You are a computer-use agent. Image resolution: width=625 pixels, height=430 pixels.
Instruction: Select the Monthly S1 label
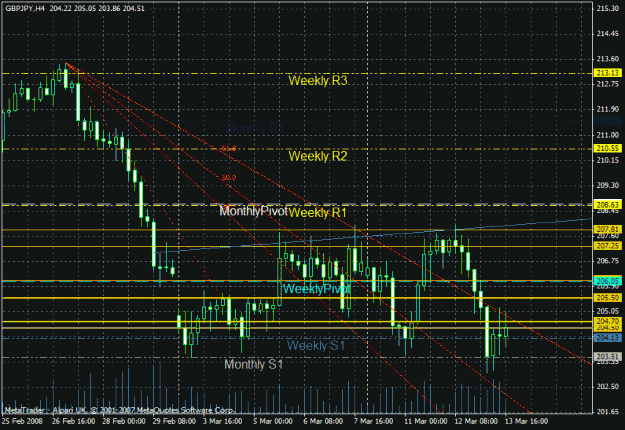[254, 364]
